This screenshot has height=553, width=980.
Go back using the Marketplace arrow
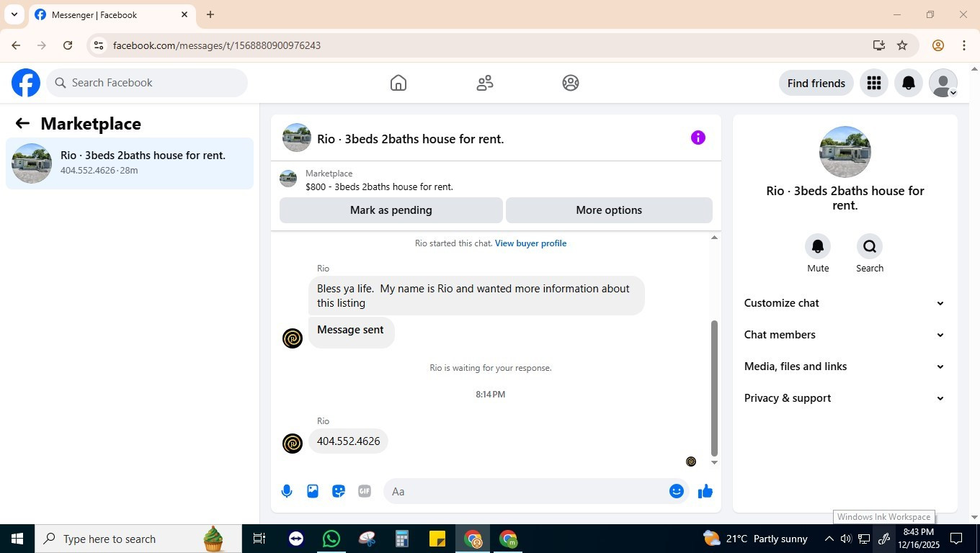[22, 123]
